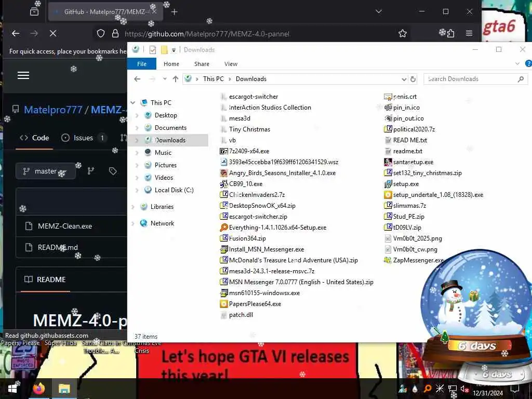Switch to the GitHub Issues tab
The image size is (532, 399).
tap(84, 138)
